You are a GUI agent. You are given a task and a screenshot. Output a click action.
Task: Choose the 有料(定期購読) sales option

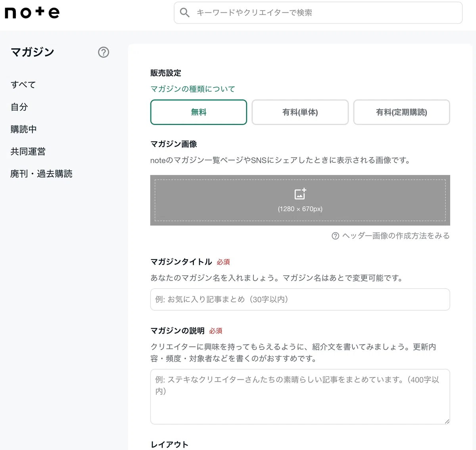click(402, 112)
